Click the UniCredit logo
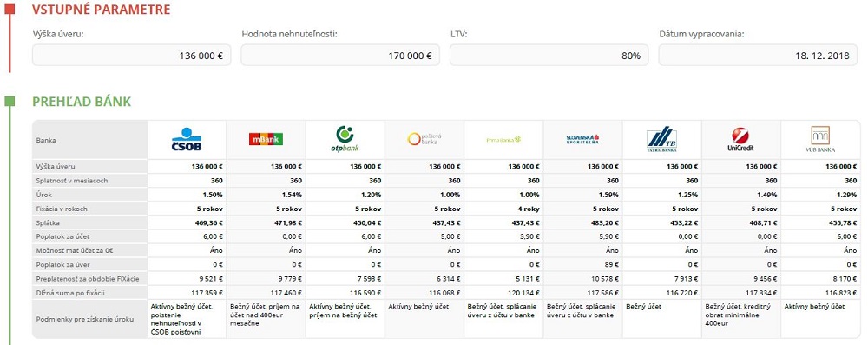This screenshot has height=345, width=868. 740,139
